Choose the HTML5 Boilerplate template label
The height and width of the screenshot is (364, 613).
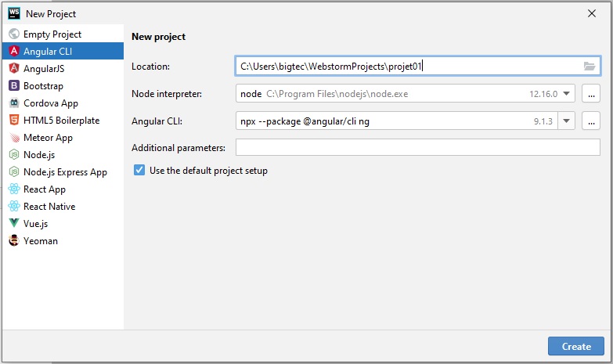[x=61, y=121]
